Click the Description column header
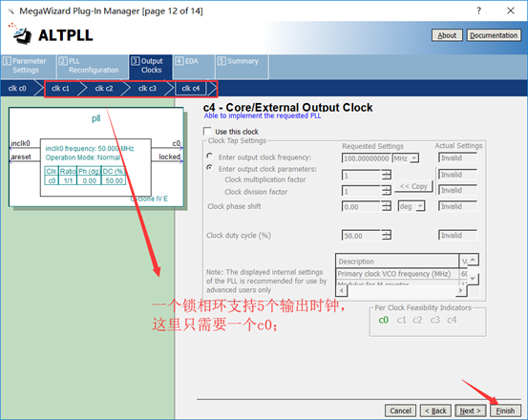The height and width of the screenshot is (420, 528). (397, 262)
